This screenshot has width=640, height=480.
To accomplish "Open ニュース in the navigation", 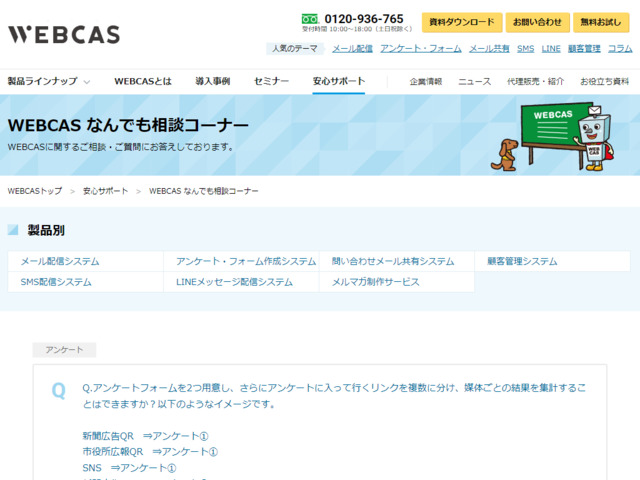I will [474, 82].
